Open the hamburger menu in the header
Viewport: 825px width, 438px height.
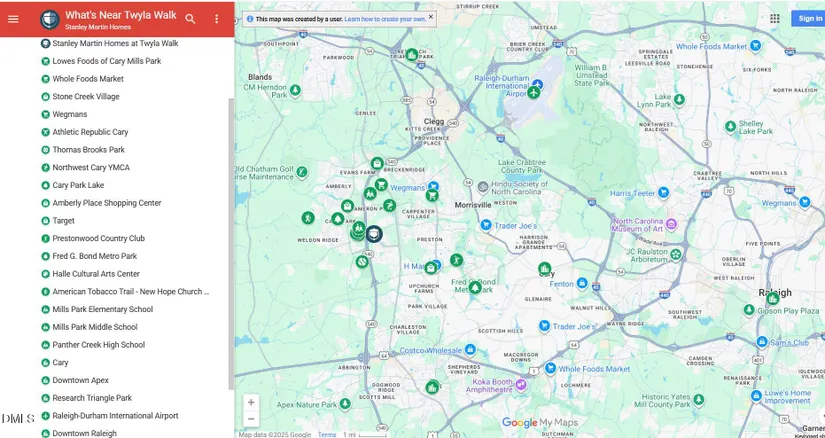pos(13,19)
